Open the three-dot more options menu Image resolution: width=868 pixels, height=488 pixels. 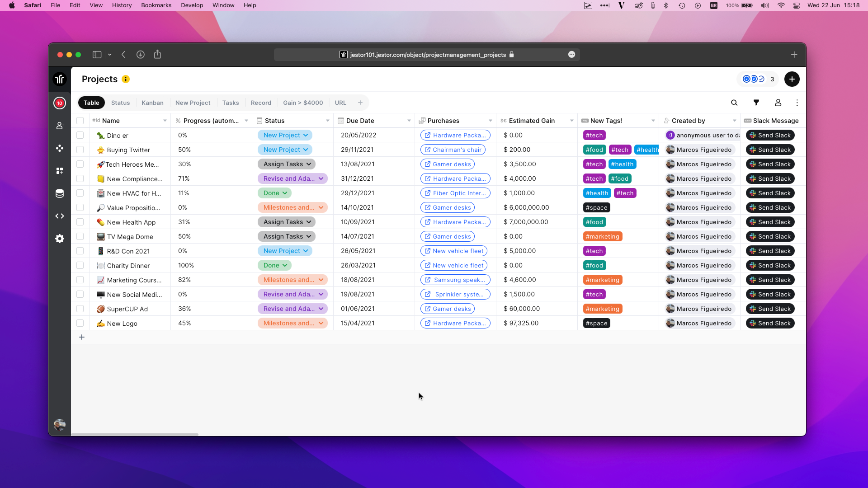797,103
